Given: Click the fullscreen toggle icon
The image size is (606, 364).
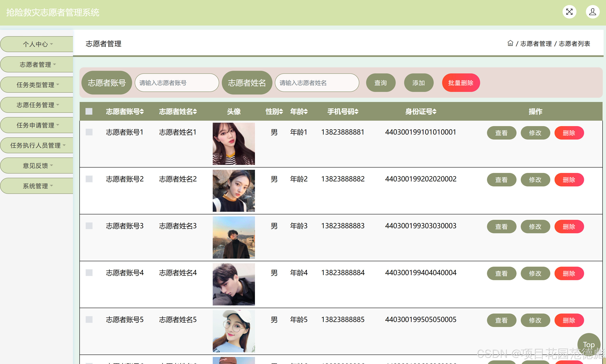Looking at the screenshot, I should [569, 12].
